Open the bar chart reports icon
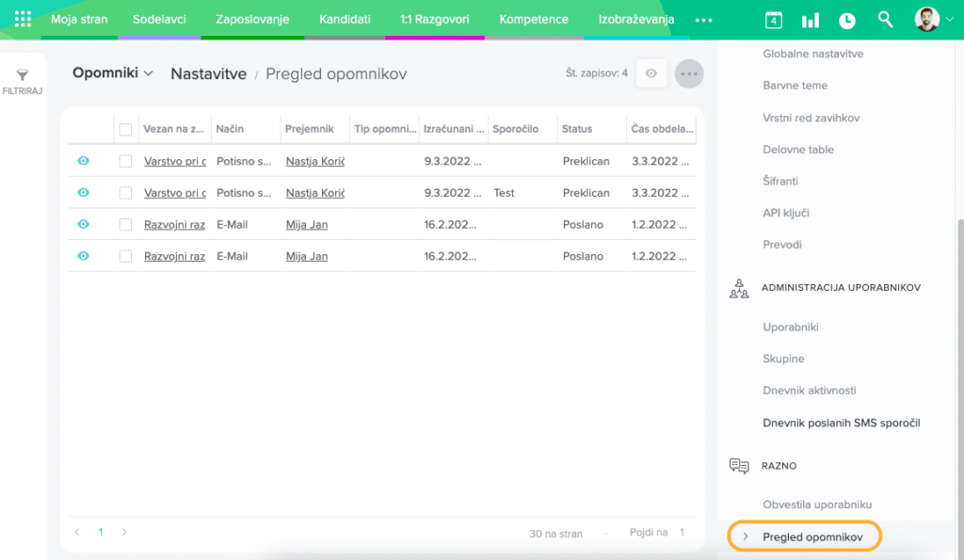Image resolution: width=964 pixels, height=560 pixels. point(810,20)
